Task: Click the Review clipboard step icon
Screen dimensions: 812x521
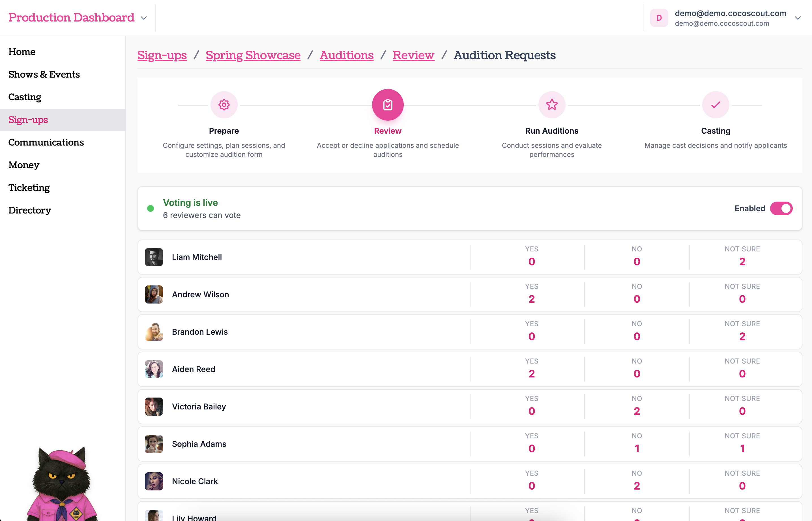Action: click(388, 105)
